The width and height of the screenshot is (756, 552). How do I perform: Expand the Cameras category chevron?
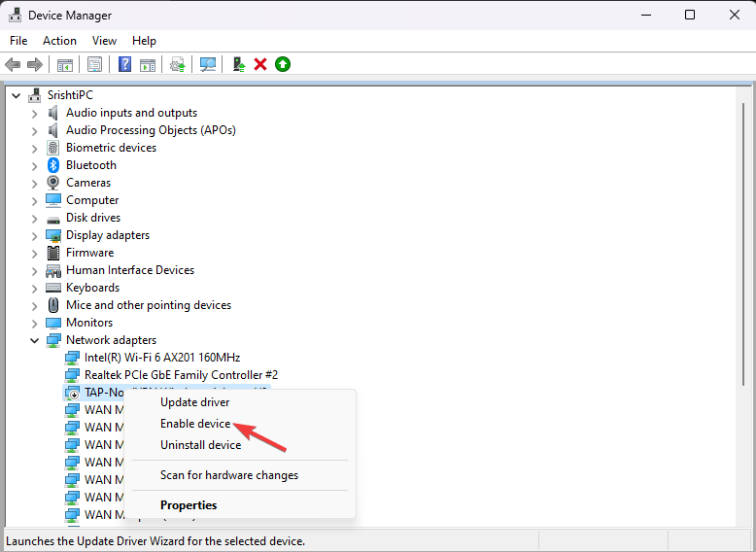34,184
